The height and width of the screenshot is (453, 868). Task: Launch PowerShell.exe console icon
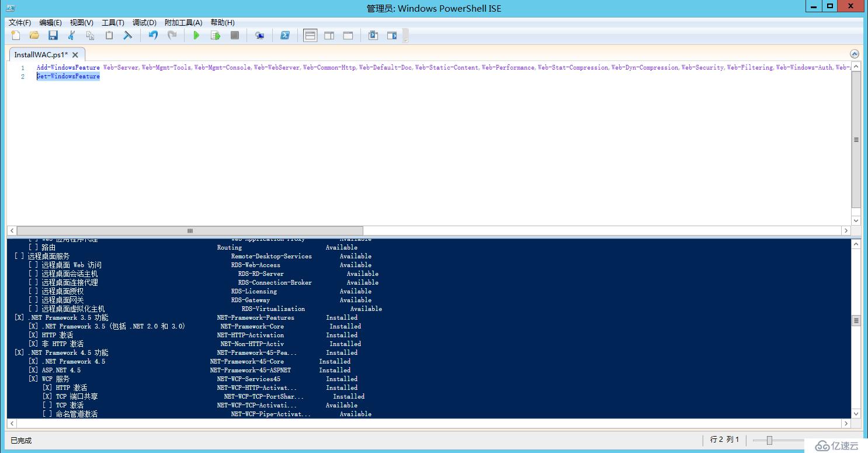coord(285,36)
